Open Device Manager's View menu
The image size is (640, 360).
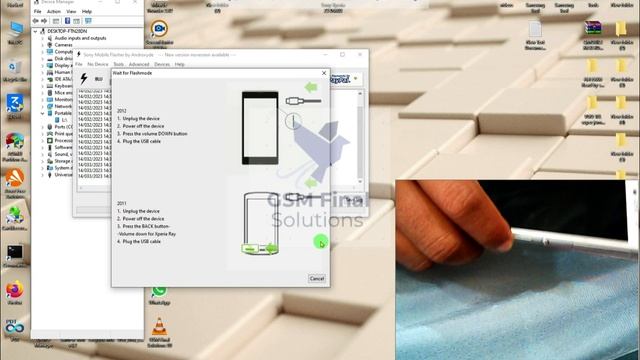tap(71, 11)
